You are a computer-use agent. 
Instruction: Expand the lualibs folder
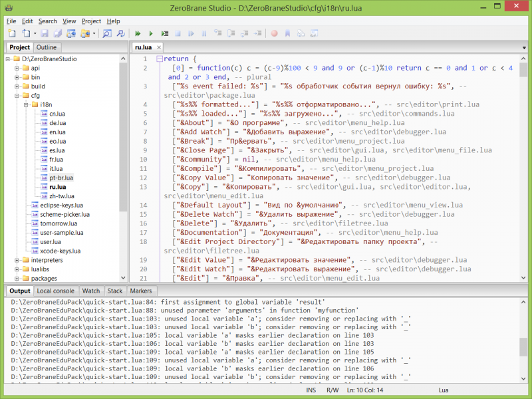pos(17,269)
